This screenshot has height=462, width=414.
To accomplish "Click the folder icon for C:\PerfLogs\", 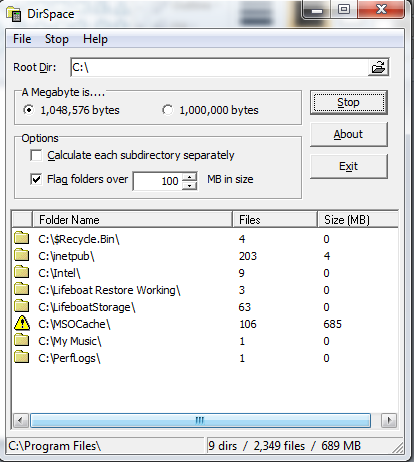I will (22, 357).
